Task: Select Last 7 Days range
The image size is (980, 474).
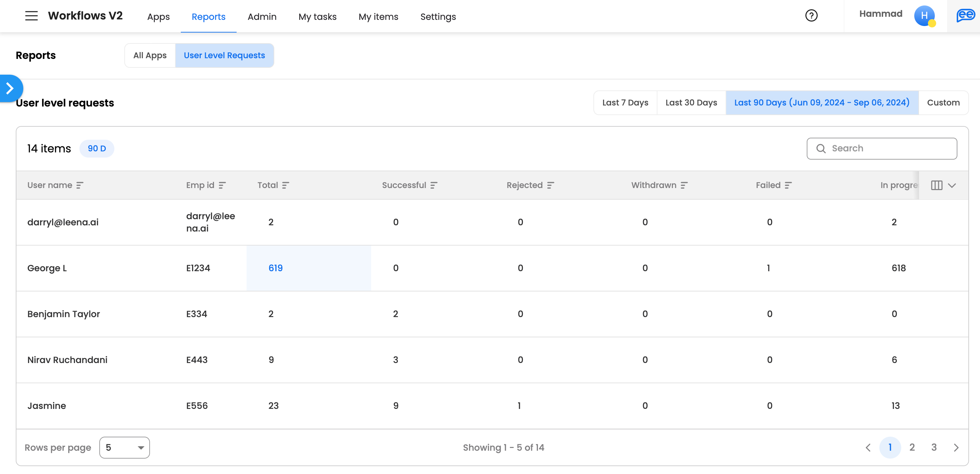Action: (x=625, y=103)
